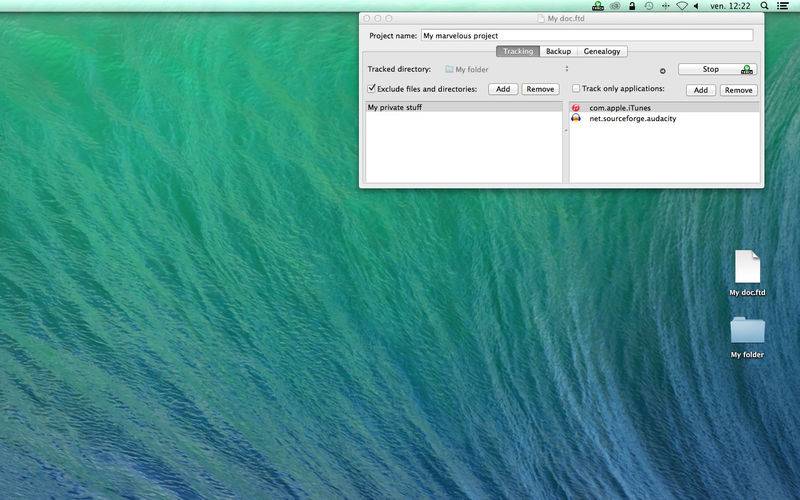Switch to the Genealogy tab
The image size is (800, 500).
pos(602,51)
